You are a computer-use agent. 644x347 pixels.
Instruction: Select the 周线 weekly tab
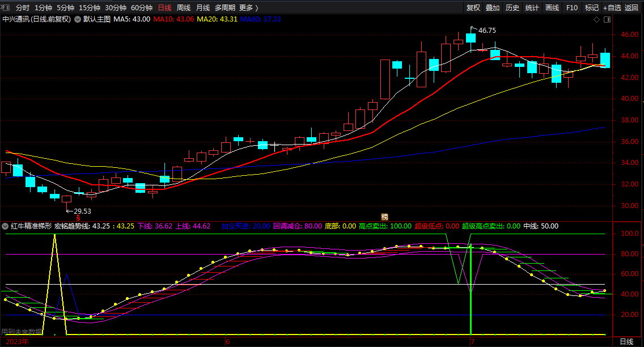point(184,8)
